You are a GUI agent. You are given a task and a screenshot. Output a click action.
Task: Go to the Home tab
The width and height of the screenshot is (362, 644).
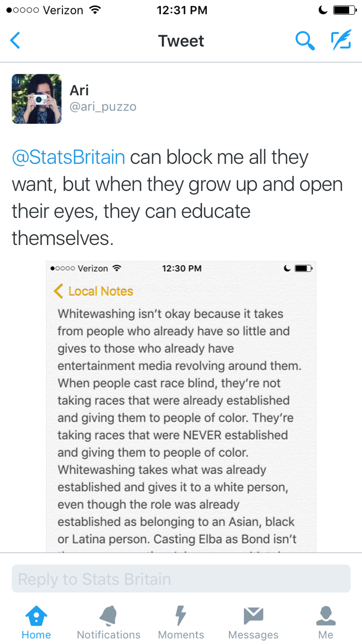(x=36, y=623)
